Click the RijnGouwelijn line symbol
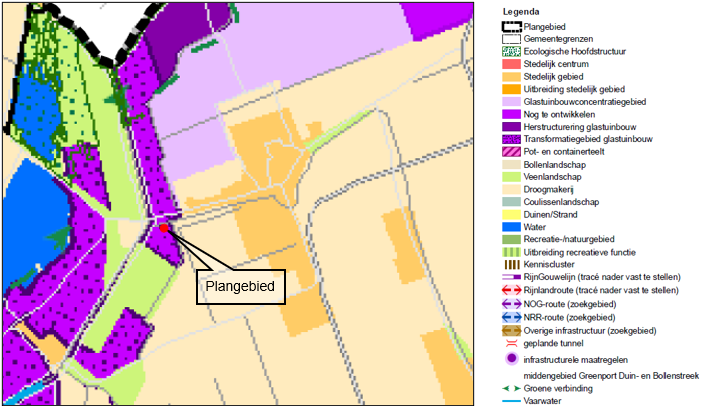The image size is (704, 411). [x=511, y=277]
